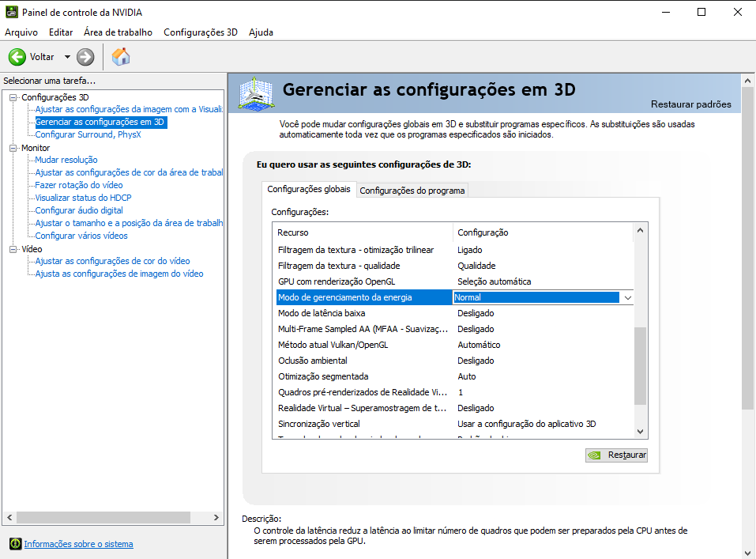Select Quadros pré-renderizados de Realidade Virtual row
This screenshot has height=559, width=756.
click(x=455, y=392)
